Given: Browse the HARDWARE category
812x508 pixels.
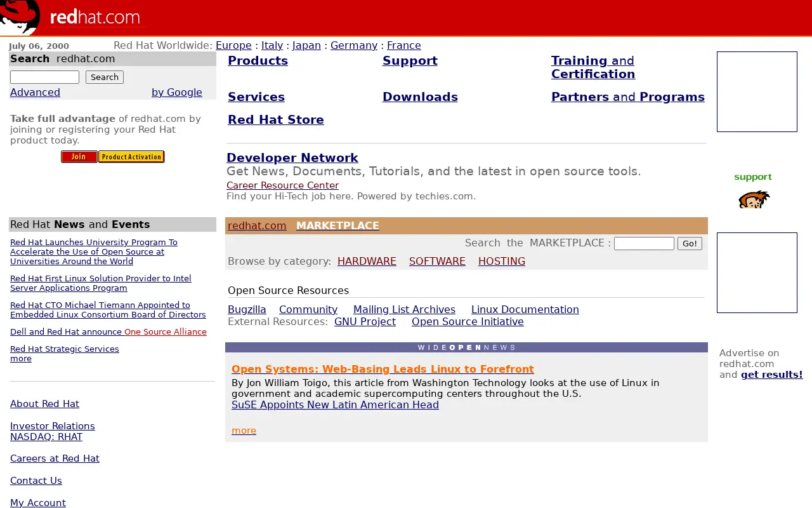Looking at the screenshot, I should coord(367,261).
